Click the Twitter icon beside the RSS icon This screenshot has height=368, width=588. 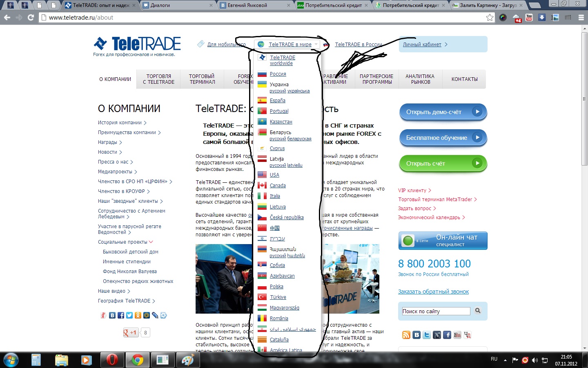[x=427, y=335]
